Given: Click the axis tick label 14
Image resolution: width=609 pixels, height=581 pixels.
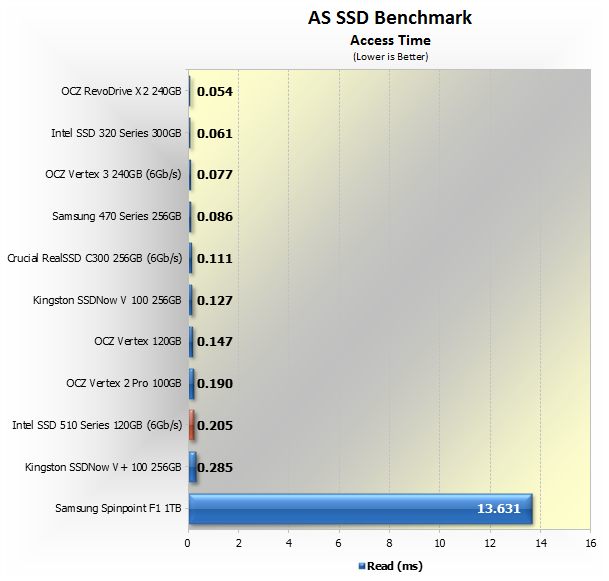Looking at the screenshot, I should point(541,543).
